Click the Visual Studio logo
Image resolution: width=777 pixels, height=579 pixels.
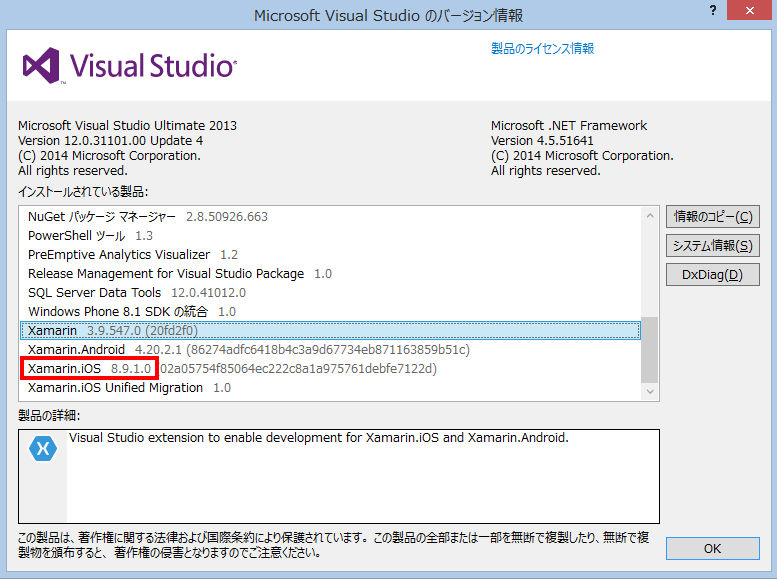pyautogui.click(x=130, y=65)
